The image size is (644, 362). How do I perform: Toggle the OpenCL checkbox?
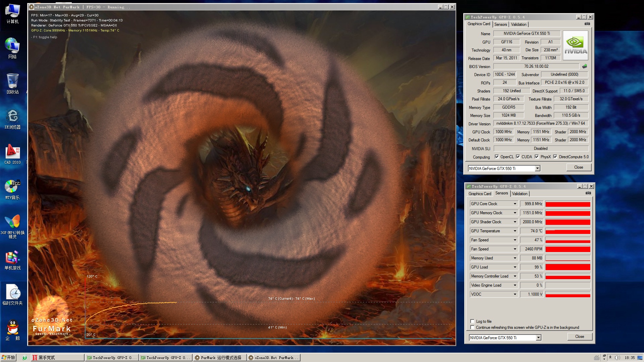(497, 157)
